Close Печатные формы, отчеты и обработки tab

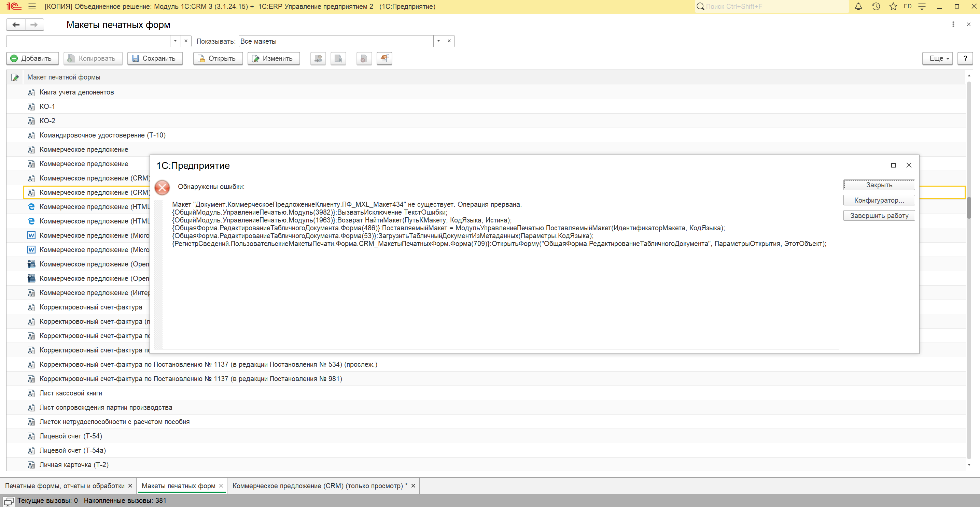[x=130, y=486]
